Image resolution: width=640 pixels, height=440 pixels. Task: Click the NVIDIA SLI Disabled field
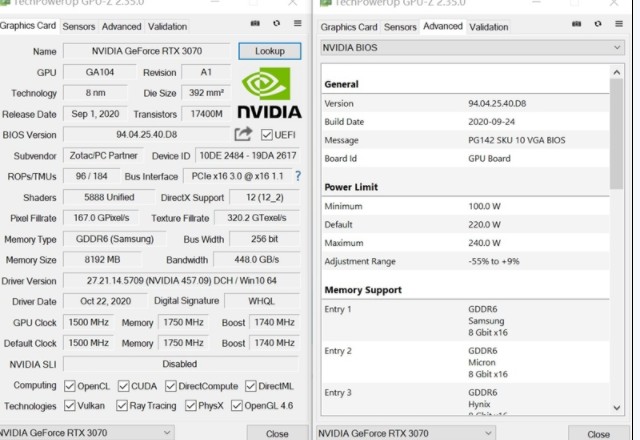click(182, 364)
